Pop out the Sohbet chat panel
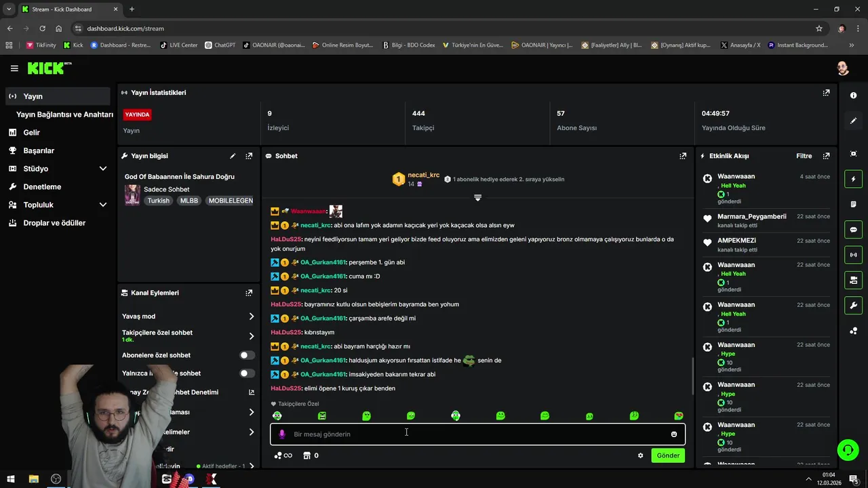The image size is (868, 488). (x=683, y=156)
